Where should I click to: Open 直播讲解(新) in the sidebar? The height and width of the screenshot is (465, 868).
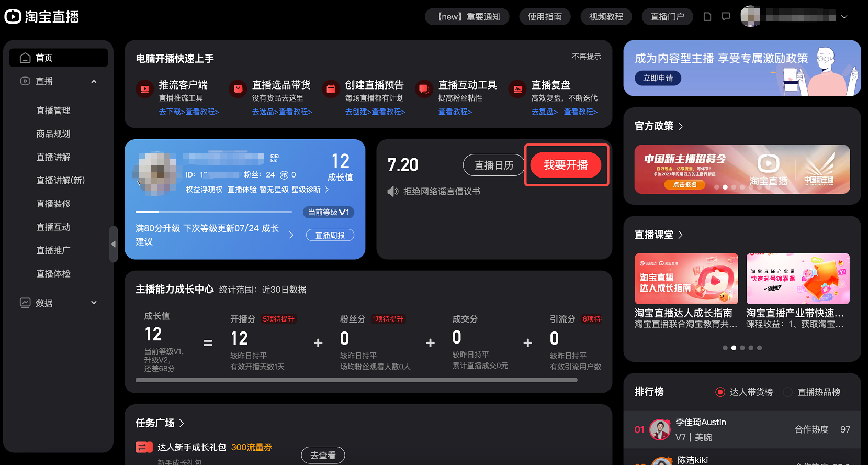coord(61,181)
